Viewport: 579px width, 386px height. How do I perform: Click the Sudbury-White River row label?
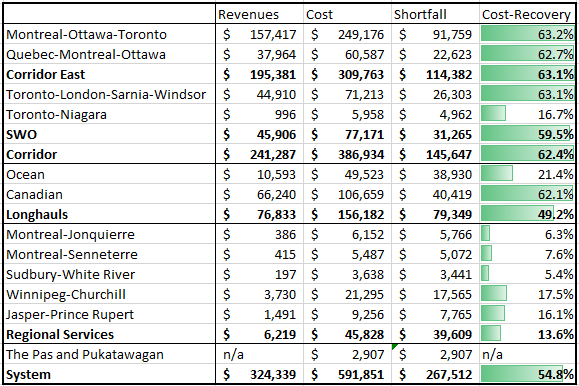(71, 274)
